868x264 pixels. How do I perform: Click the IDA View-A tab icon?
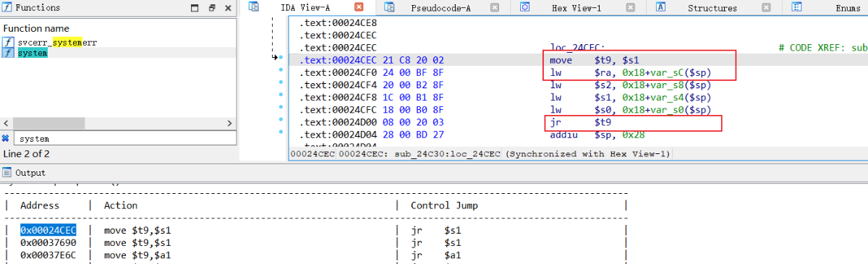click(x=254, y=7)
